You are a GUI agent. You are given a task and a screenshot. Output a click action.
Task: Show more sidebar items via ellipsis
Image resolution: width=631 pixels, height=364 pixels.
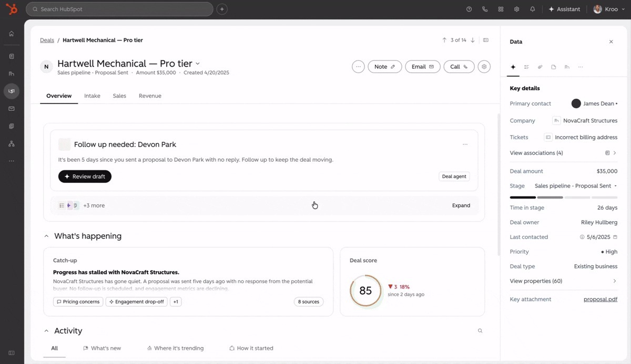click(x=12, y=161)
